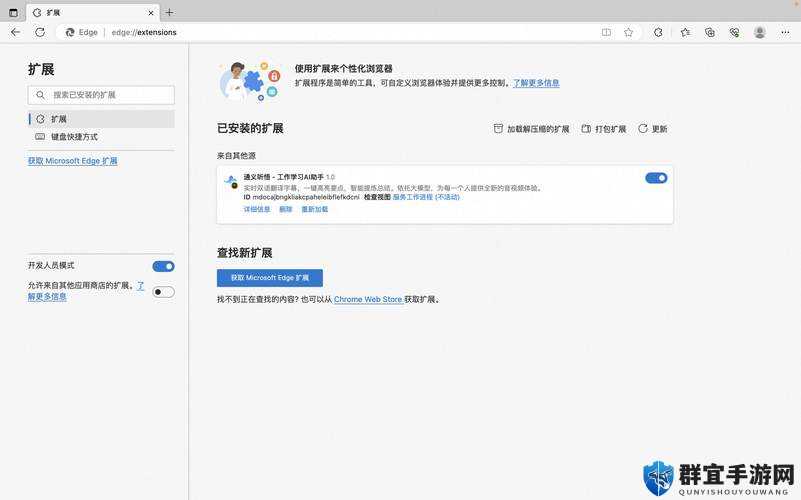This screenshot has height=500, width=801.
Task: Toggle the 开发人员模式 switch
Action: [163, 266]
